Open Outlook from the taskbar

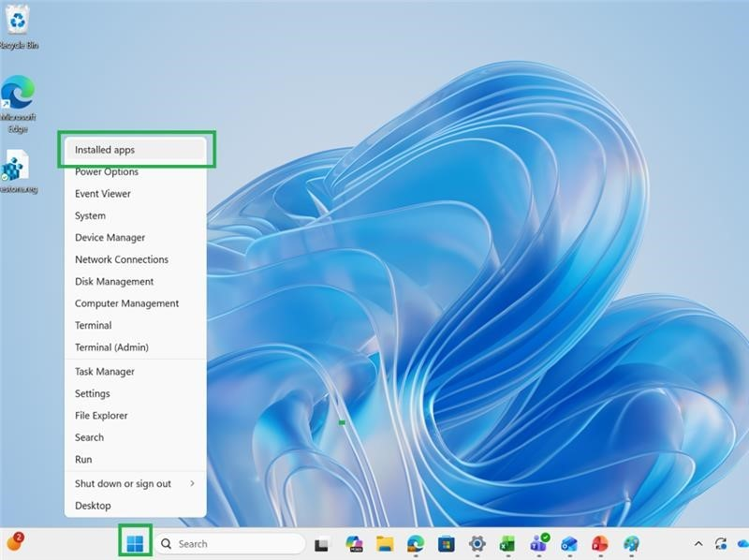pos(569,544)
